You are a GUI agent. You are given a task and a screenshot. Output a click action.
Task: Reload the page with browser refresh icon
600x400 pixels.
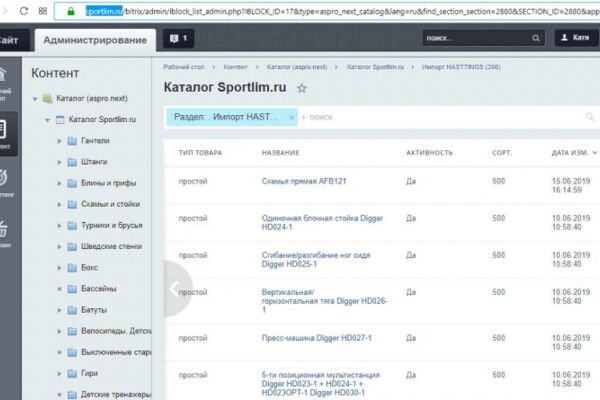[24, 11]
